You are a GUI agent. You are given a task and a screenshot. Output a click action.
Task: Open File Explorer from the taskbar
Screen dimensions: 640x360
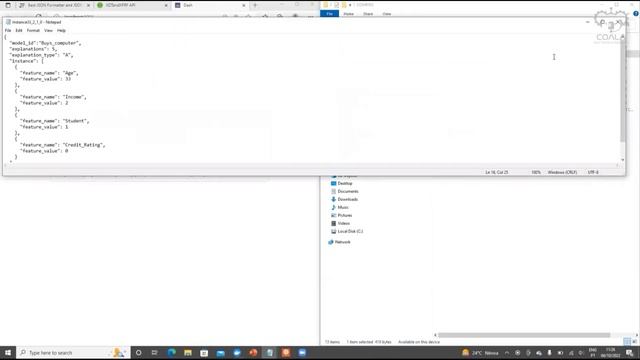(x=188, y=353)
